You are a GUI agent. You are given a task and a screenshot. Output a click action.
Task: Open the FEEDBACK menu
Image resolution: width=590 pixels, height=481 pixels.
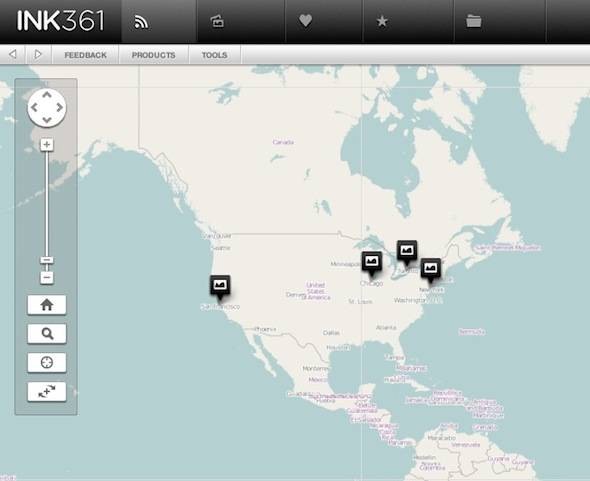[85, 55]
